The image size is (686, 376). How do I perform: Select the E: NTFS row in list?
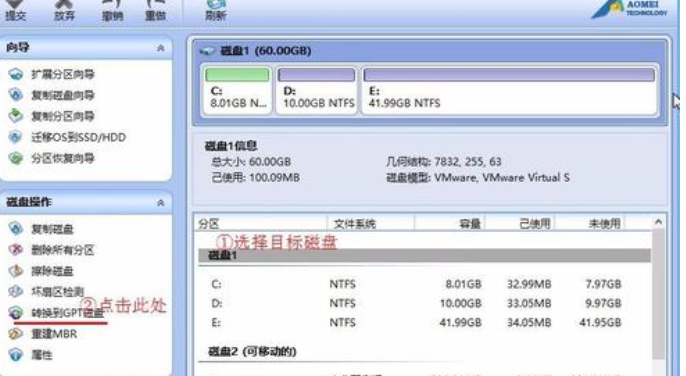(x=424, y=323)
